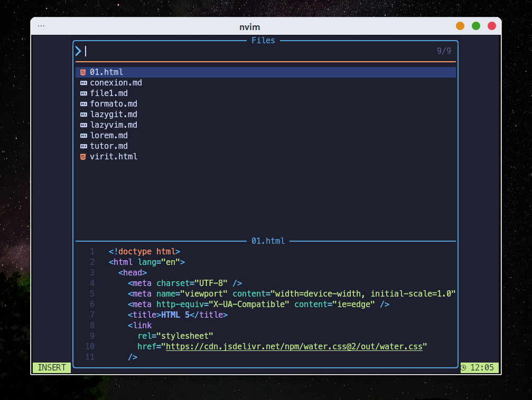
Task: Click the INSERT mode indicator
Action: (52, 367)
